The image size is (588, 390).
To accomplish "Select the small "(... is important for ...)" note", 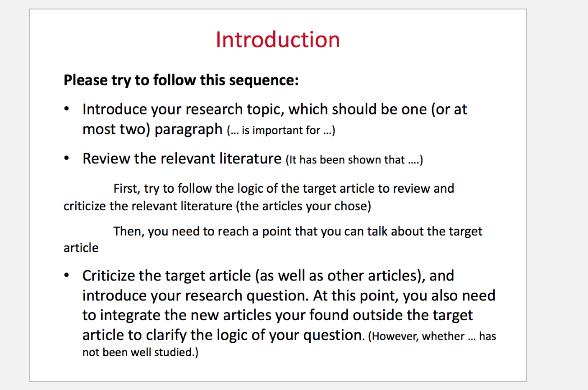I will click(281, 131).
